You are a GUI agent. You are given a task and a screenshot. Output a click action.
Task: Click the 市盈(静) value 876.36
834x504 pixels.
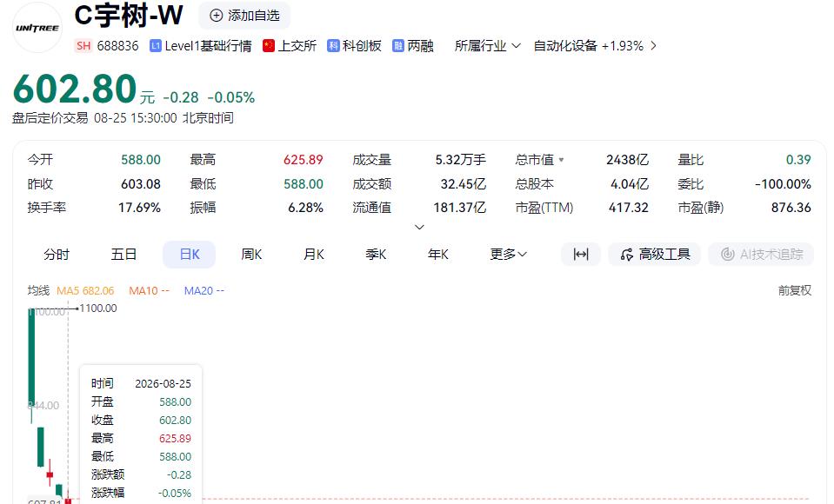[791, 208]
